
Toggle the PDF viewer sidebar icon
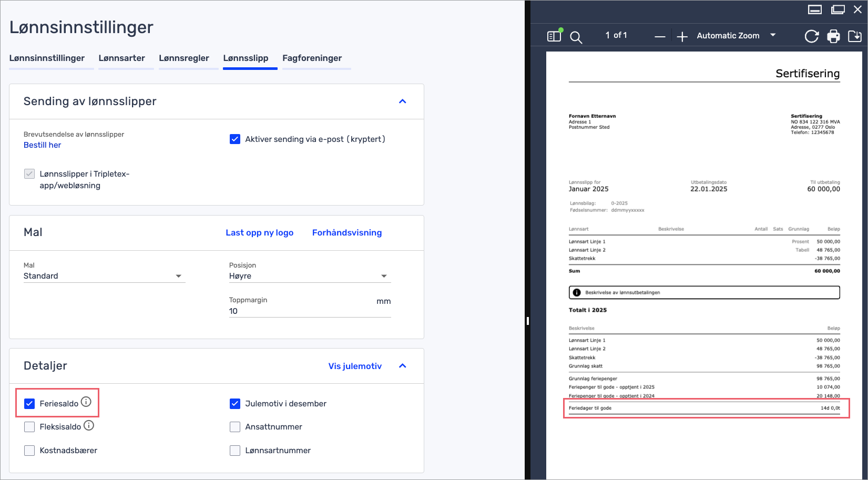pos(554,36)
